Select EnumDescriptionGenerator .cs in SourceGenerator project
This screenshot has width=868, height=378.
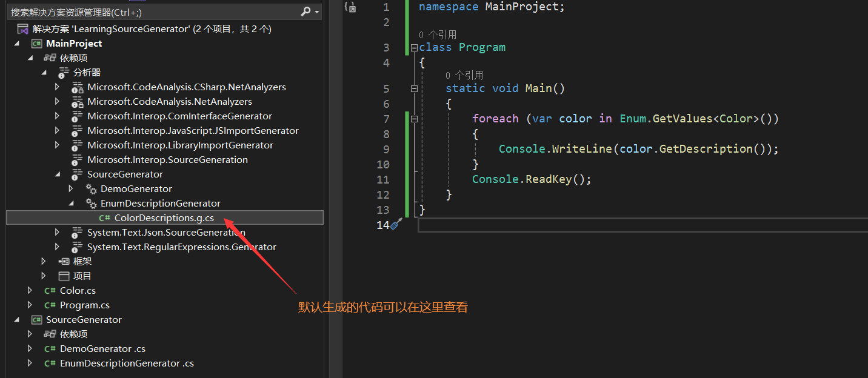[x=127, y=363]
